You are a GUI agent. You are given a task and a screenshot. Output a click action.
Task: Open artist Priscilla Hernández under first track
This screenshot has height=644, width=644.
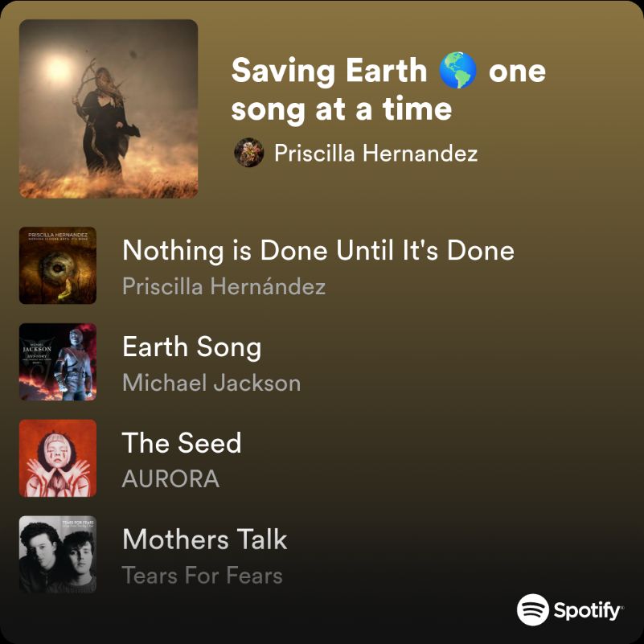[x=224, y=287]
